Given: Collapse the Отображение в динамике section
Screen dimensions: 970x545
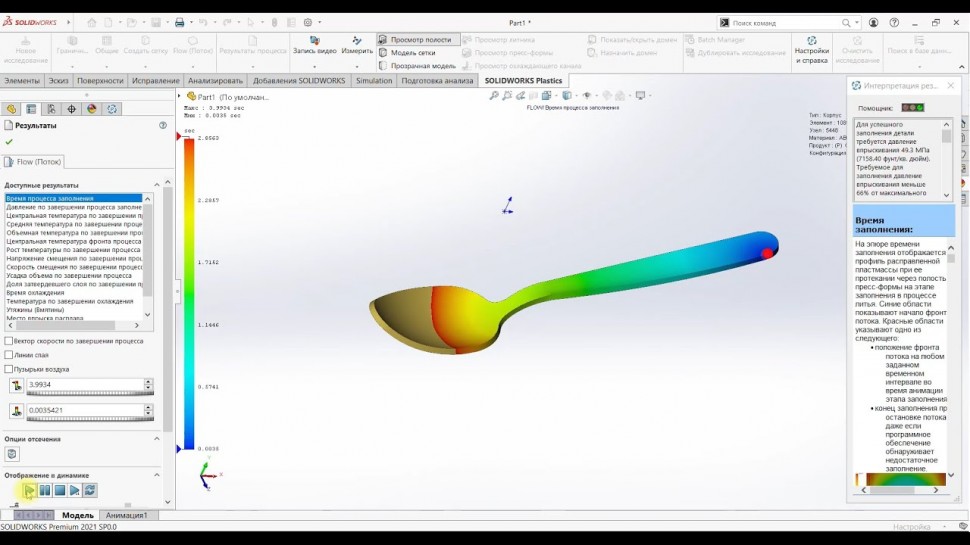Looking at the screenshot, I should pos(157,475).
